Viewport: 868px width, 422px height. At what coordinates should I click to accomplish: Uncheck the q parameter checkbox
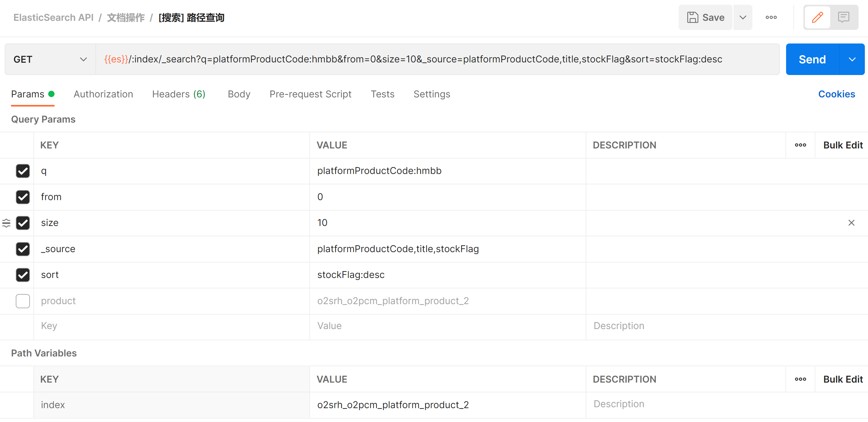(23, 171)
